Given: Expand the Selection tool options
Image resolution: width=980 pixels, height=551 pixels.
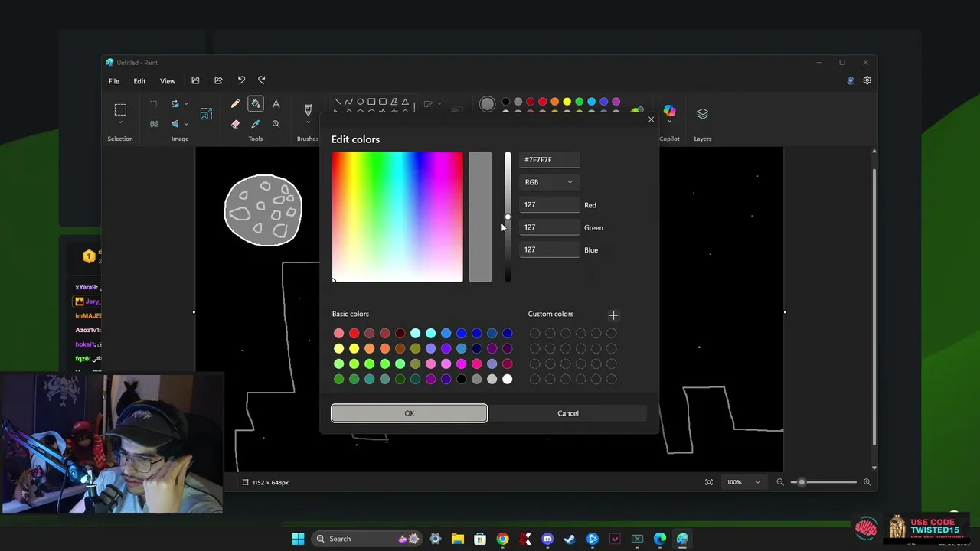Looking at the screenshot, I should click(x=120, y=123).
